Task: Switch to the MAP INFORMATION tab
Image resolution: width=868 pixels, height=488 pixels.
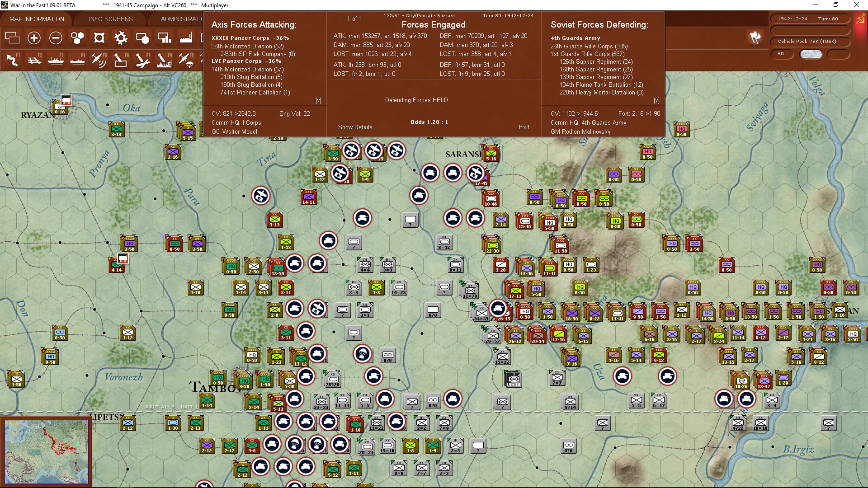Action: (37, 19)
